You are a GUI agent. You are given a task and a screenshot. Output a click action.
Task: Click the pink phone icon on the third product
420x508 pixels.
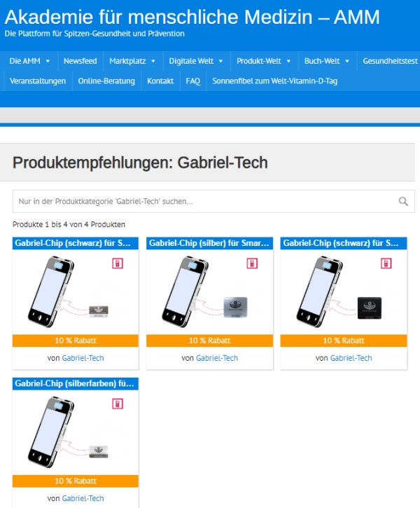coord(386,263)
